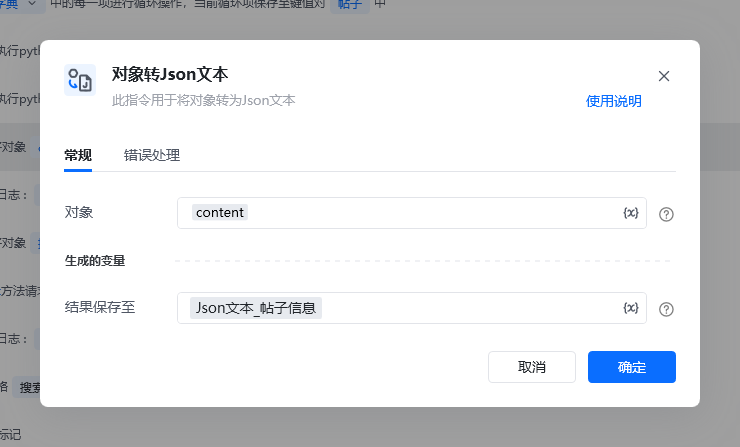Switch to the 错误处理 tab
This screenshot has width=740, height=447.
coord(151,155)
